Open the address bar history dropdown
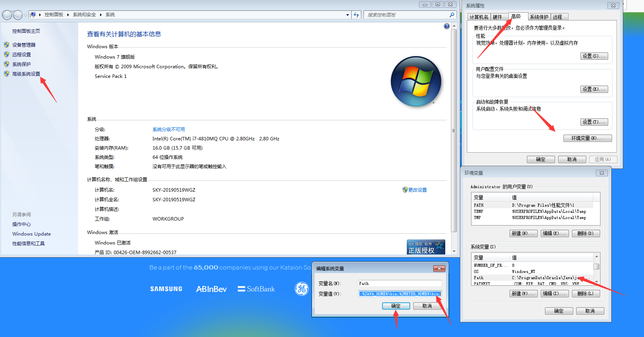644x337 pixels. 347,15
